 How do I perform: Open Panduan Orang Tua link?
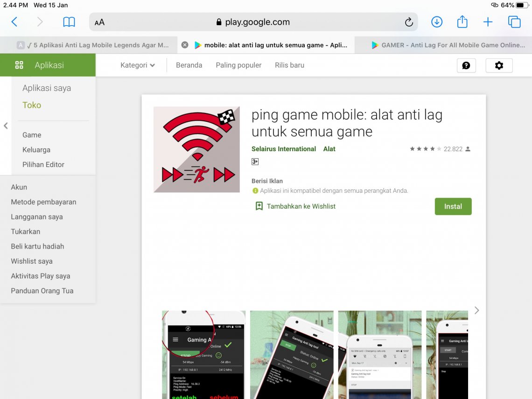42,291
